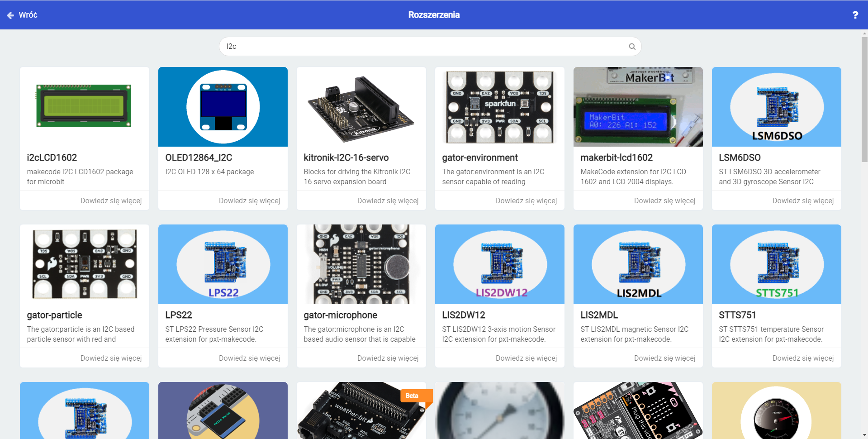Image resolution: width=868 pixels, height=439 pixels.
Task: Open Dowiedz się więcej for gator-particle
Action: (x=111, y=358)
